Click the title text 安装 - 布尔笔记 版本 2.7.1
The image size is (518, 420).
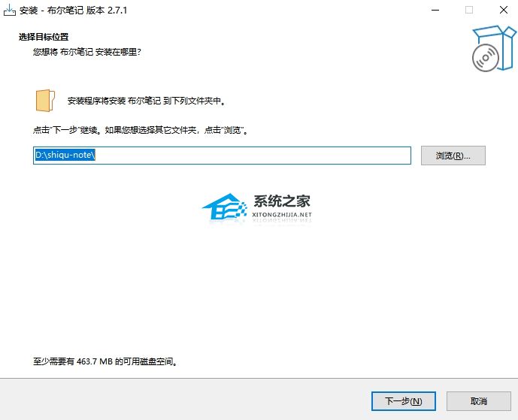point(73,11)
